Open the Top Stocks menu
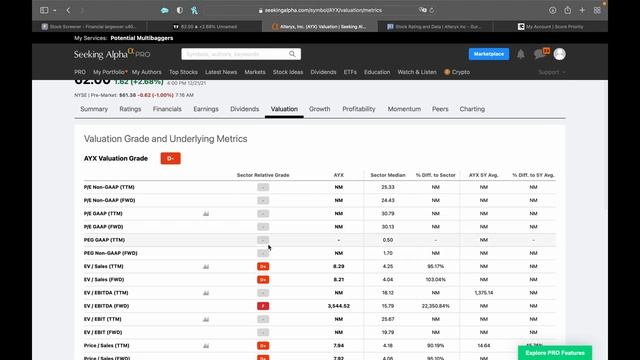The width and height of the screenshot is (640, 360). pyautogui.click(x=183, y=72)
